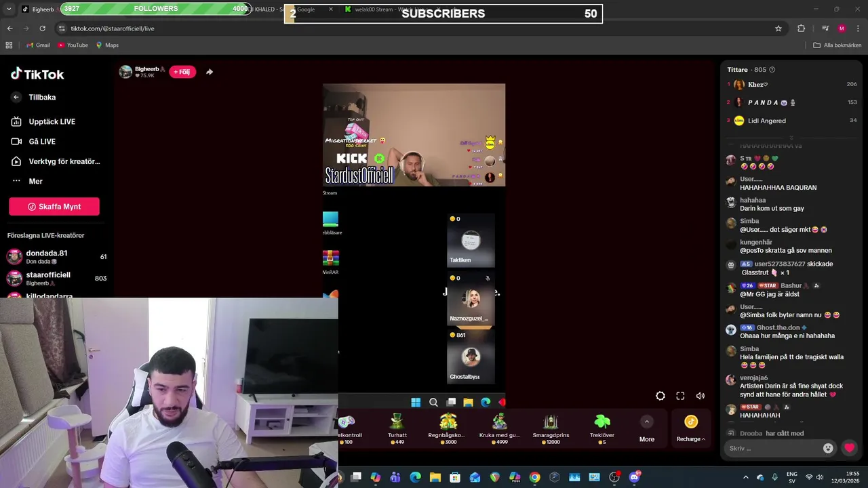This screenshot has width=868, height=488.
Task: Expand the top viewers list
Action: tap(791, 137)
